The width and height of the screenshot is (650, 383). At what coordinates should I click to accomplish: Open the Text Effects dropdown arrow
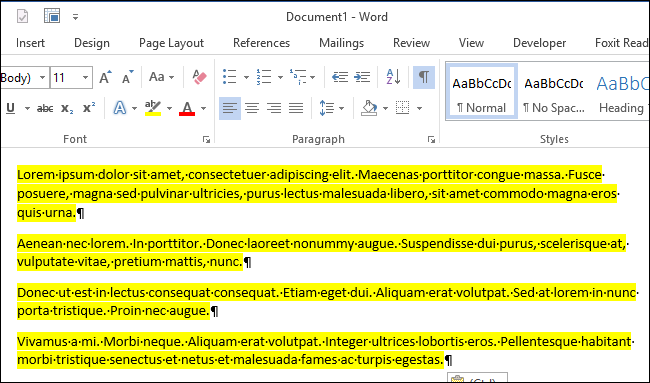point(134,109)
